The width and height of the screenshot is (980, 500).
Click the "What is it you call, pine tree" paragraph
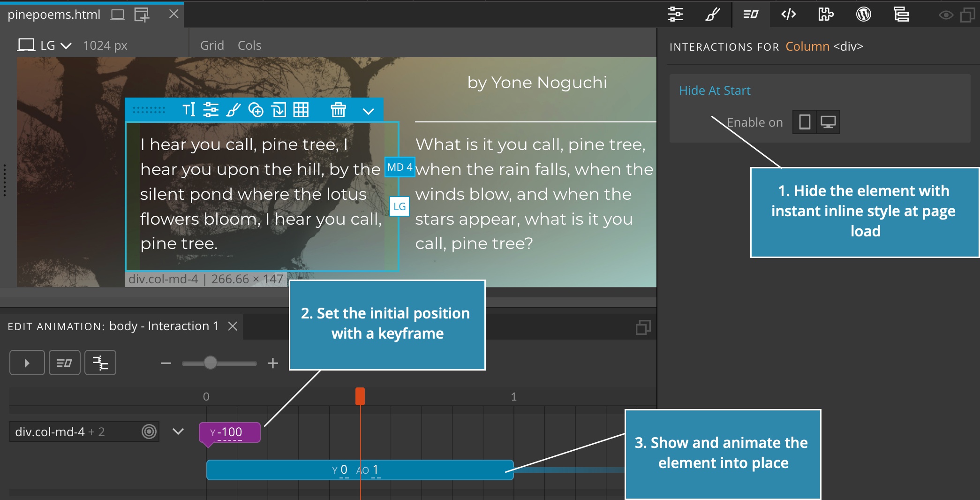coord(534,194)
